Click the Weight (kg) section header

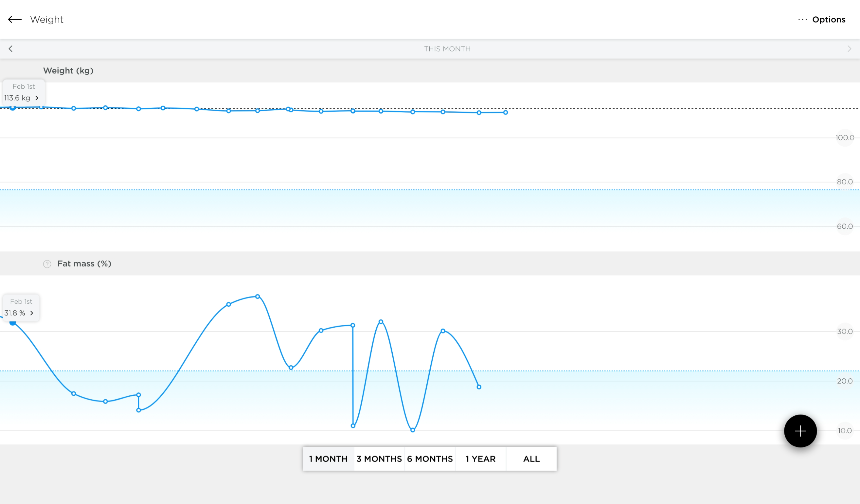click(68, 71)
